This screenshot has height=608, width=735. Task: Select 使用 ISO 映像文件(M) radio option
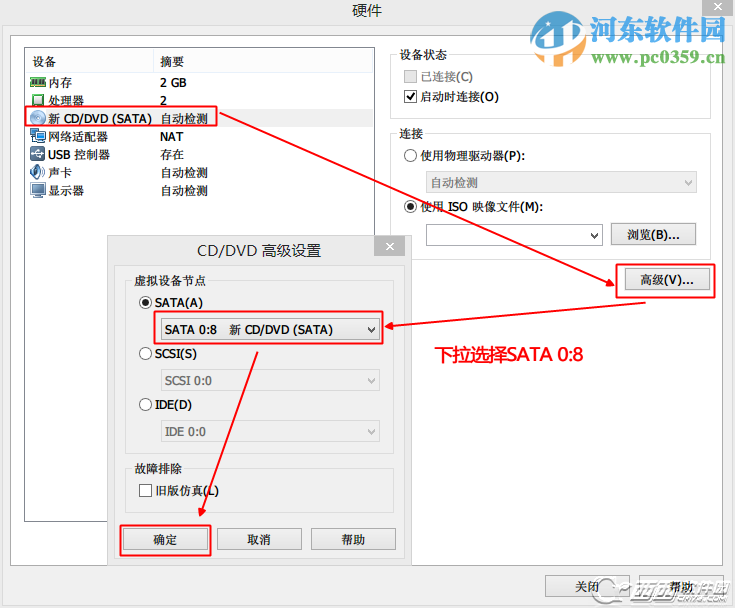(x=410, y=206)
